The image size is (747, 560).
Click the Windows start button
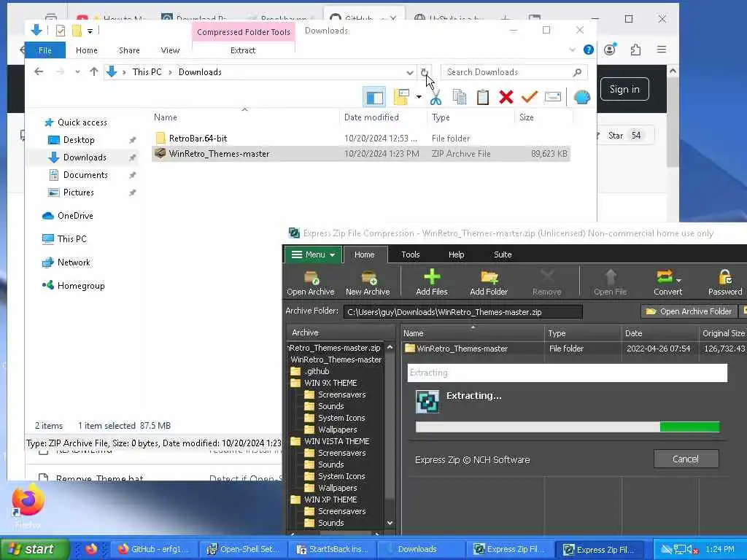click(34, 549)
